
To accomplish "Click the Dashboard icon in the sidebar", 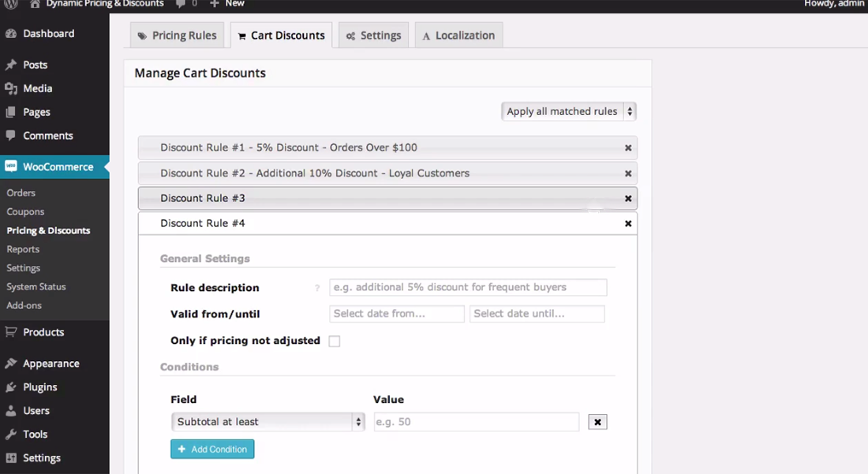I will coord(11,34).
